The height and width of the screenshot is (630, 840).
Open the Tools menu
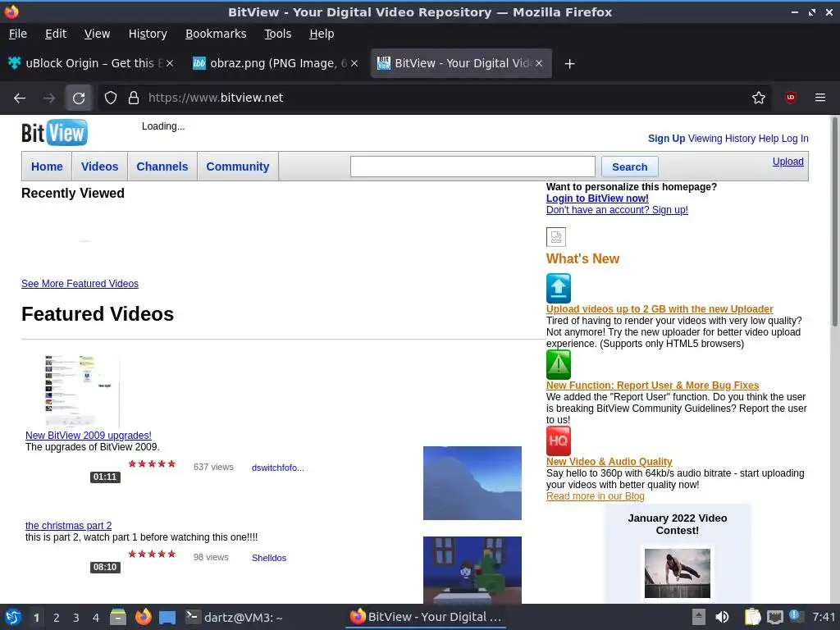pyautogui.click(x=277, y=34)
